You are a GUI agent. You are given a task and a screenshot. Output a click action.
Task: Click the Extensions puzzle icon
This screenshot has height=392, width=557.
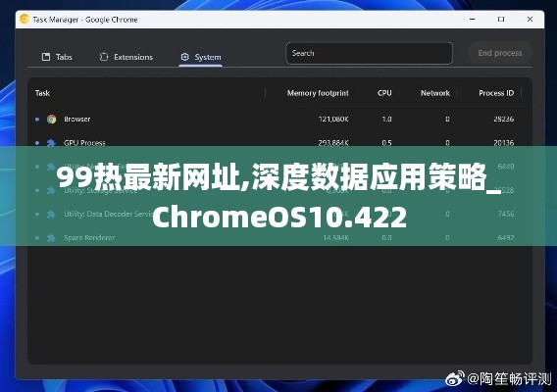click(104, 57)
